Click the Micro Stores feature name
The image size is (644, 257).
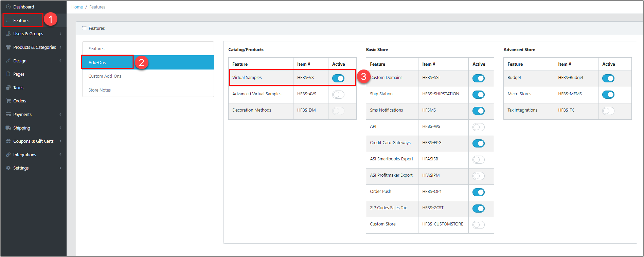[x=519, y=94]
